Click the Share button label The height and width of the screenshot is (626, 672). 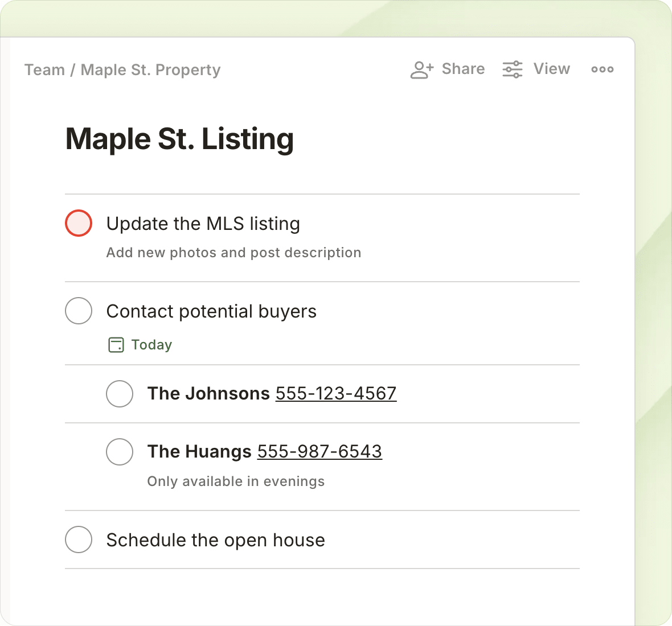coord(463,69)
